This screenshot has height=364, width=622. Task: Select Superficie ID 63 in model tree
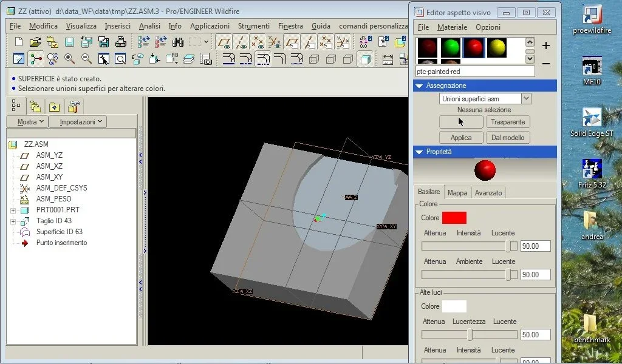pyautogui.click(x=59, y=232)
